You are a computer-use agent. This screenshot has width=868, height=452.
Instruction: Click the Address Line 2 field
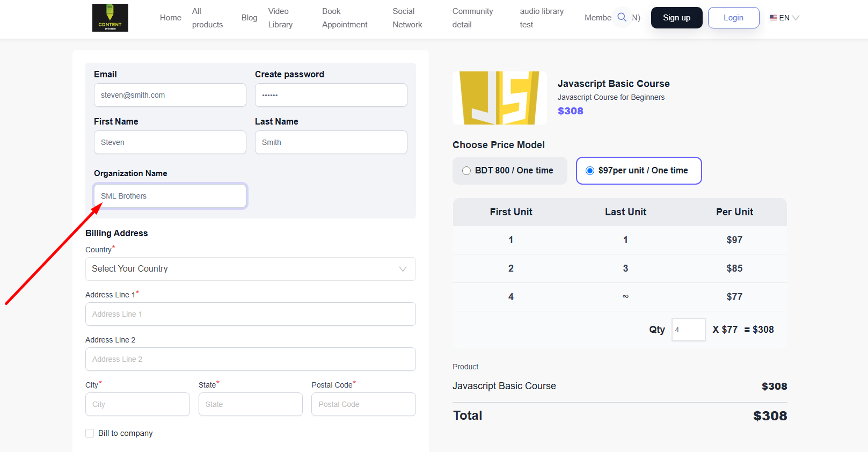pyautogui.click(x=251, y=359)
